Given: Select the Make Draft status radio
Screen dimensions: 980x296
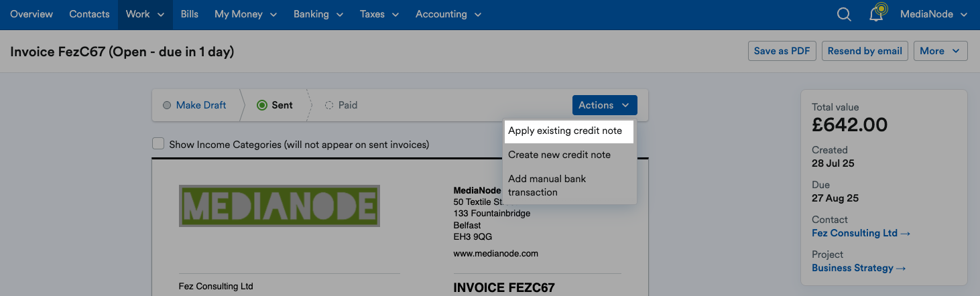Looking at the screenshot, I should [x=167, y=105].
